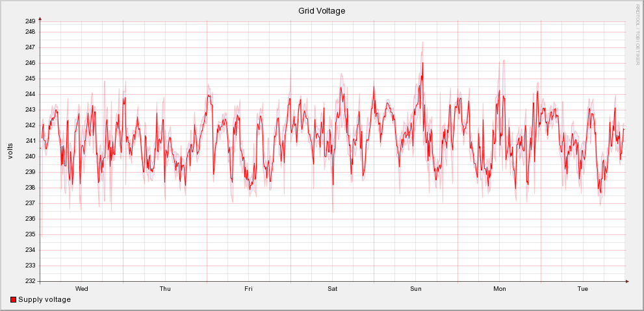Select the Sat label on time axis

(x=332, y=288)
